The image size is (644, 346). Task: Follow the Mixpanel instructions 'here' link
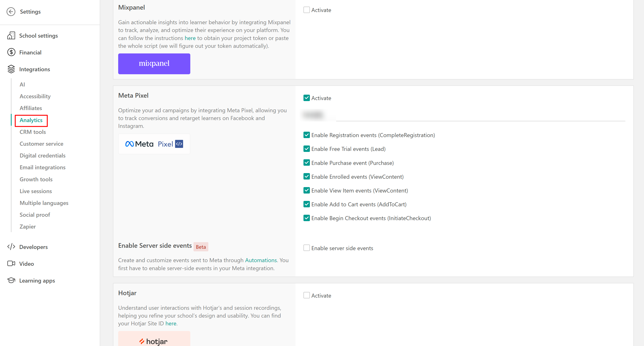pos(190,38)
